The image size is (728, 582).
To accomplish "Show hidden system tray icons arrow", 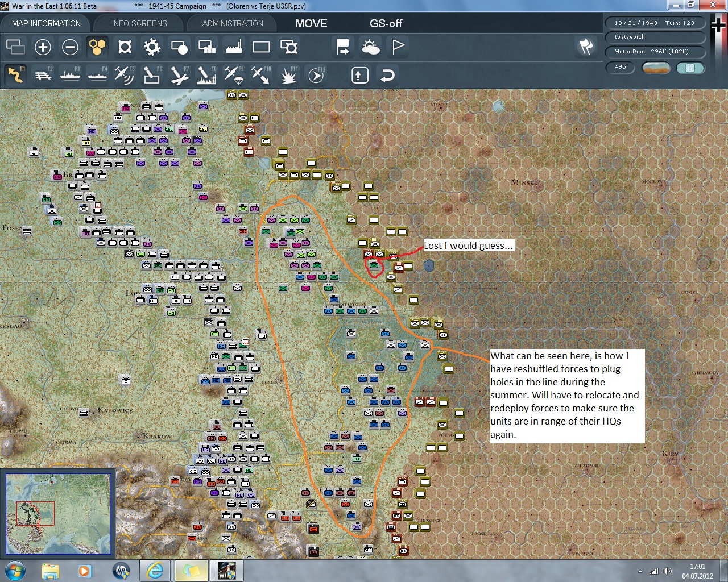I will pyautogui.click(x=640, y=571).
